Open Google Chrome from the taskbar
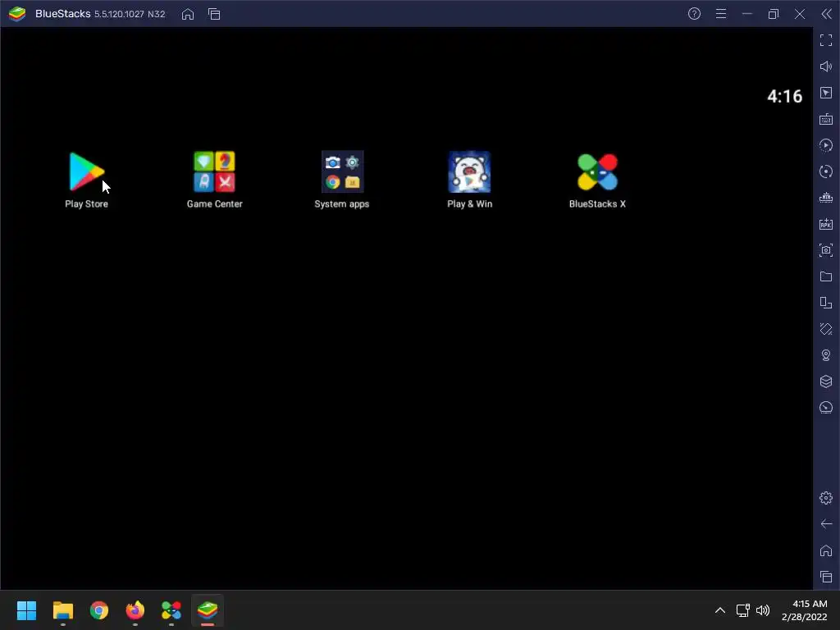This screenshot has width=840, height=630. (99, 610)
